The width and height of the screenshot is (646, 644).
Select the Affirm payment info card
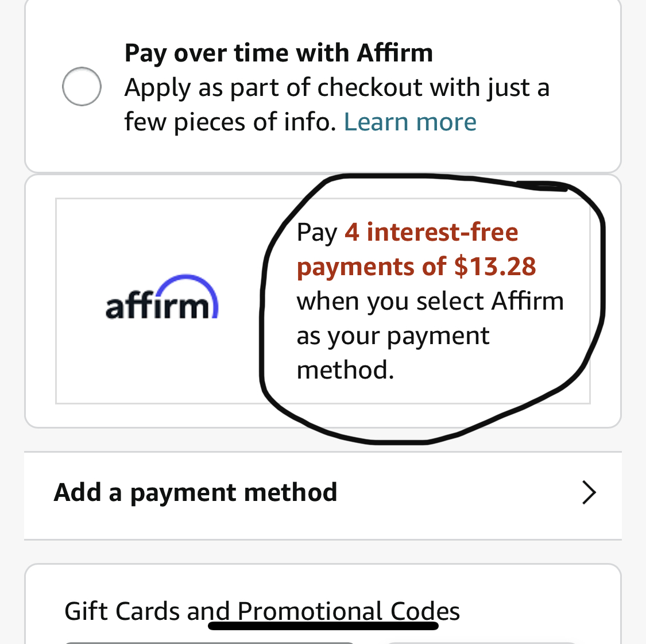pyautogui.click(x=323, y=300)
